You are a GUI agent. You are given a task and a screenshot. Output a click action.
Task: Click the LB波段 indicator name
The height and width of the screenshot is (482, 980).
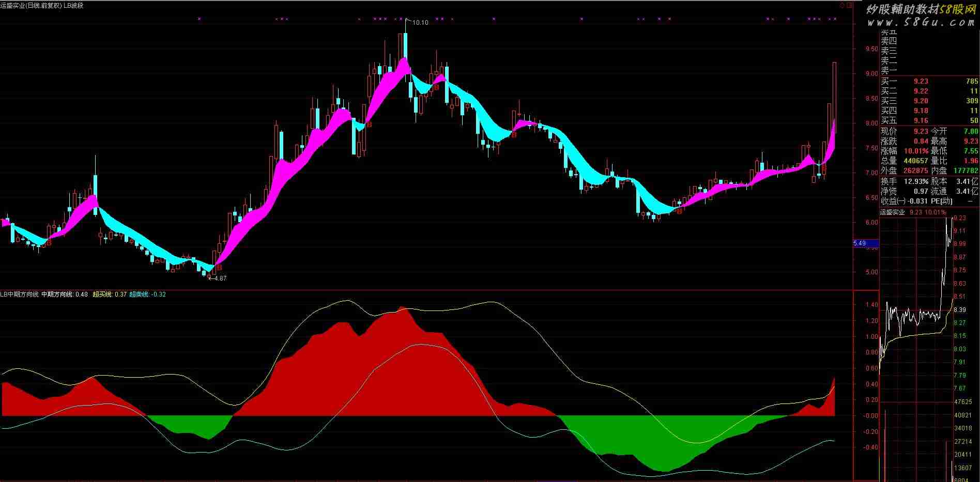pyautogui.click(x=73, y=6)
